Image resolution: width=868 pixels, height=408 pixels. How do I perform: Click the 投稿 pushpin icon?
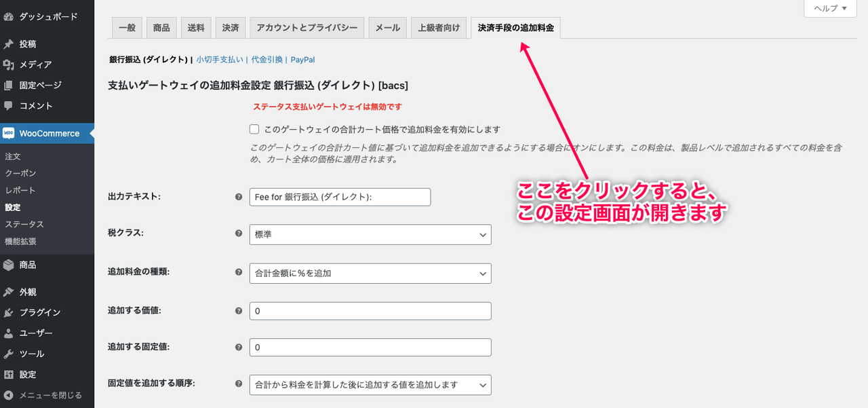click(8, 44)
